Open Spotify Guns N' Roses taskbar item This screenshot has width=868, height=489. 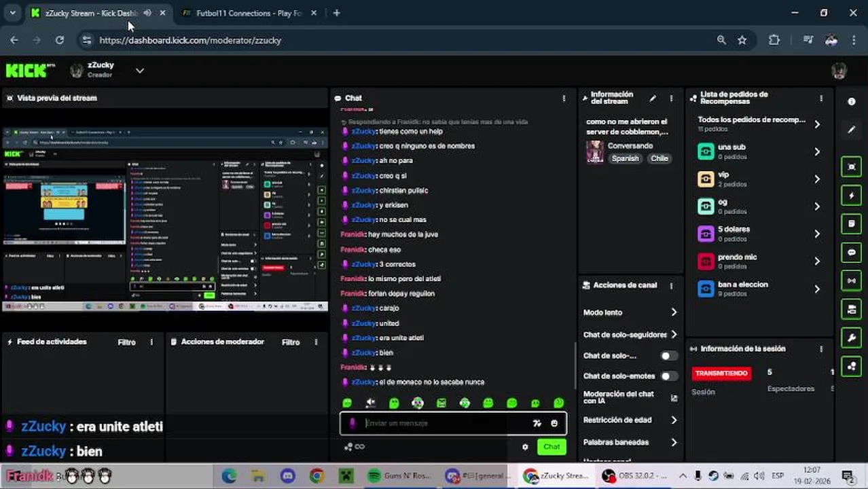pos(399,476)
